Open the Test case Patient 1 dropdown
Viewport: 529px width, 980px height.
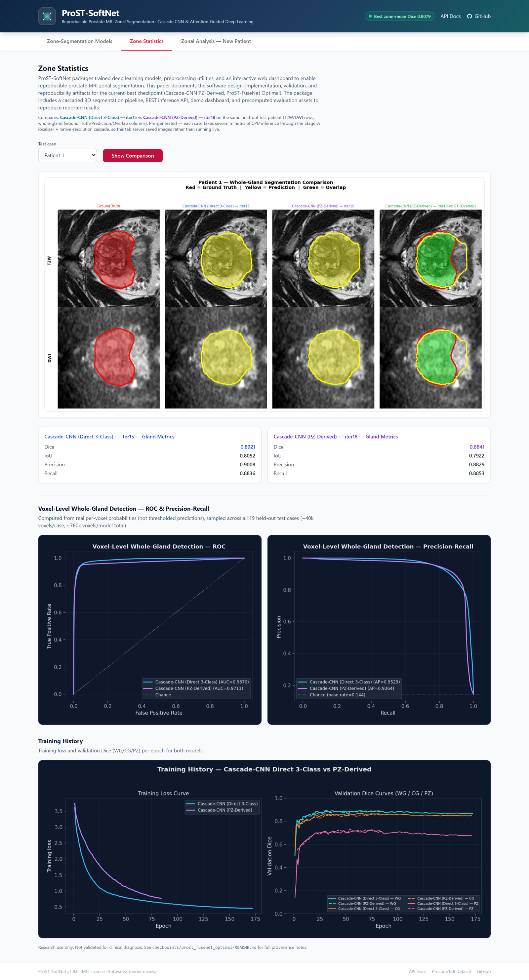[67, 155]
